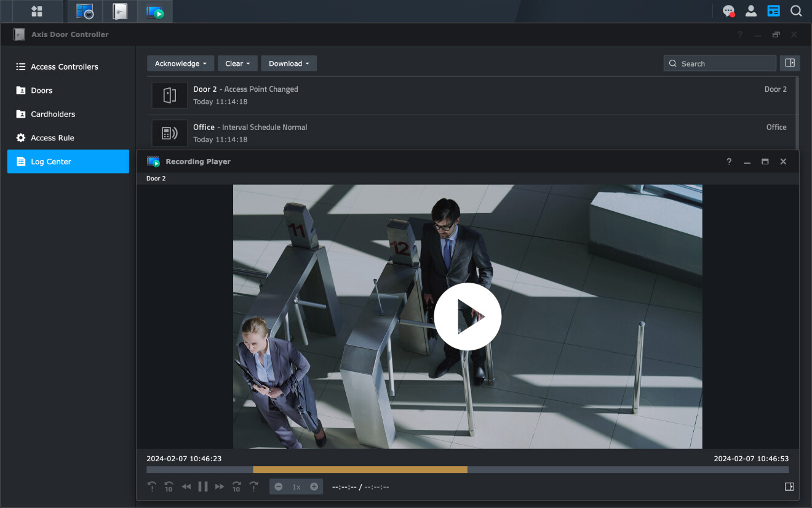Open the Recording Player taskbar app

tap(155, 11)
